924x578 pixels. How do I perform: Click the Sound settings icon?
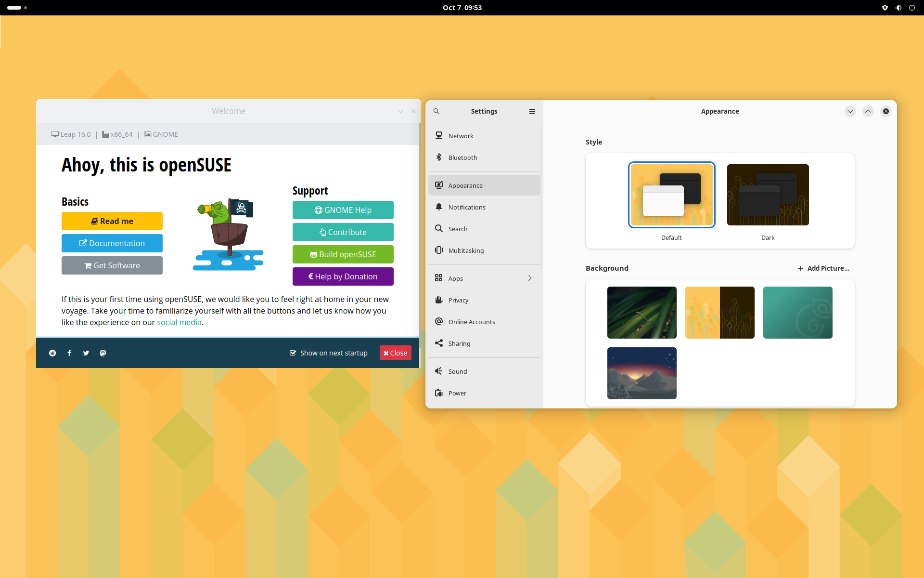[x=438, y=371]
